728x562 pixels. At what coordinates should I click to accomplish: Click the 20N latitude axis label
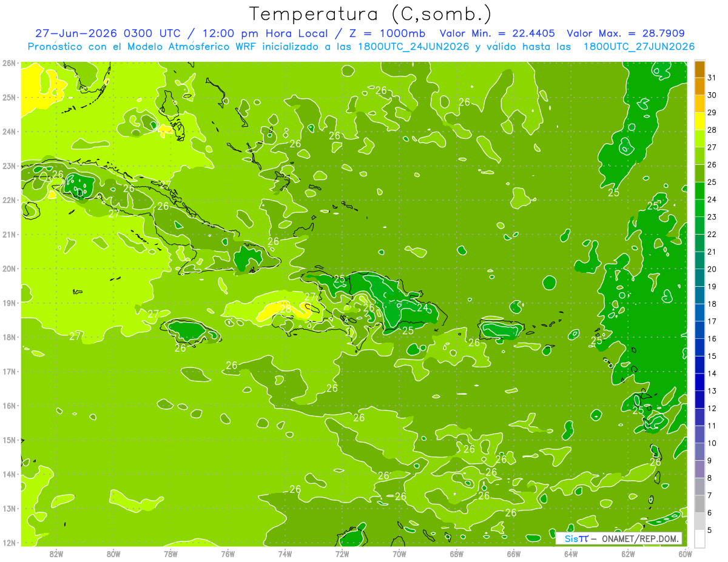(9, 269)
